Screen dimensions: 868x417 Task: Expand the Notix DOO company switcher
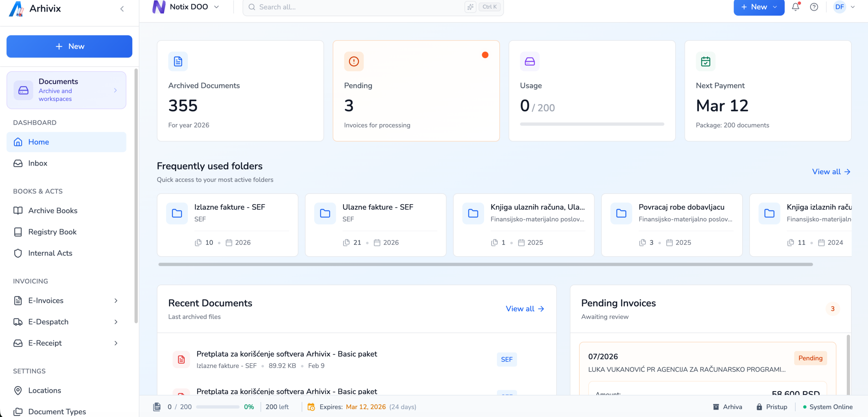coord(217,7)
